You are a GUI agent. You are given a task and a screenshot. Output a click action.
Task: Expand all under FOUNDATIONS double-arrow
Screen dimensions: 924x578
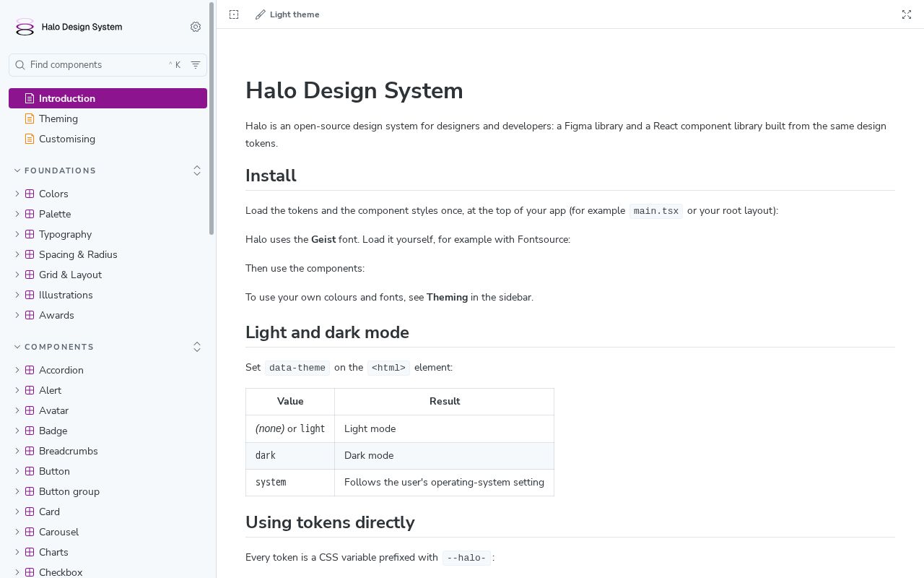pos(197,171)
